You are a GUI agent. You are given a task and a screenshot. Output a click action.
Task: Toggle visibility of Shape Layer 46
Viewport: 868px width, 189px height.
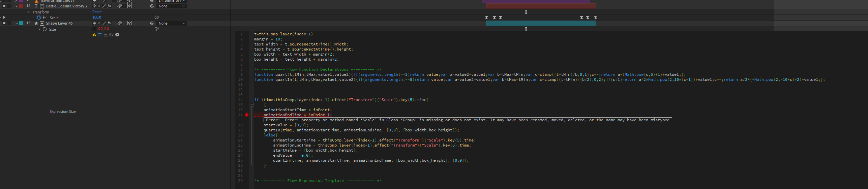tap(4, 23)
